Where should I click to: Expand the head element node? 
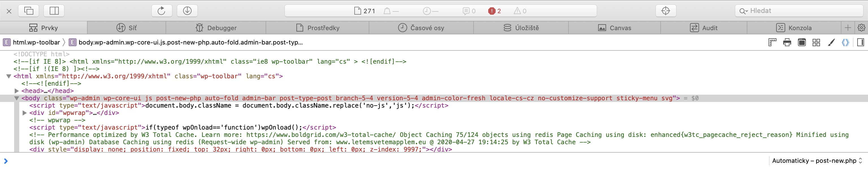16,91
